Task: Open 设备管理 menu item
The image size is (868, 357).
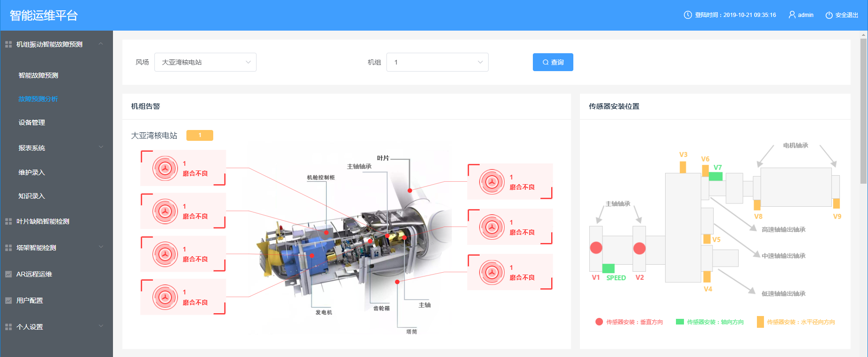Action: pyautogui.click(x=32, y=122)
